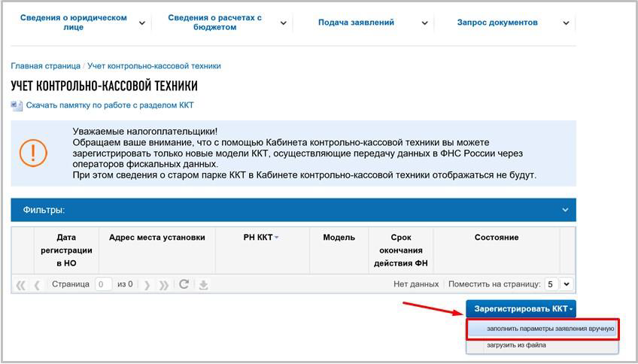
Task: Go to next page arrow
Action: pos(147,285)
